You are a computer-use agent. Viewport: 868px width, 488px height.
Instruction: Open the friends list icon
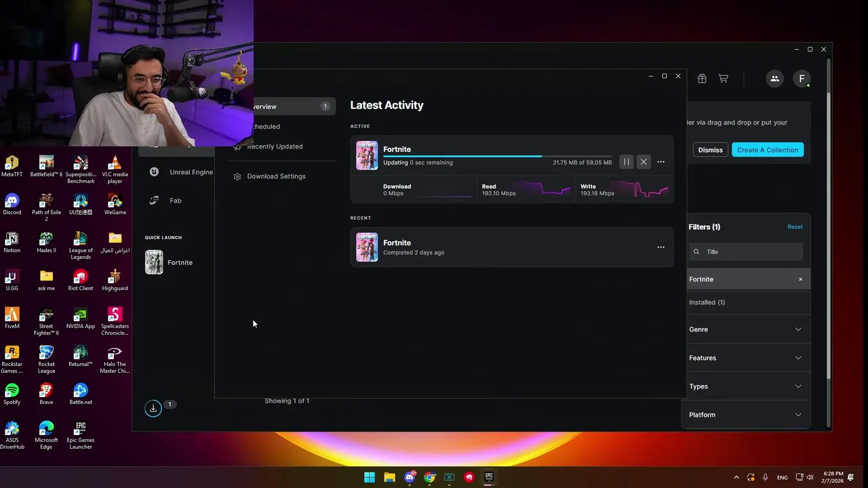774,79
